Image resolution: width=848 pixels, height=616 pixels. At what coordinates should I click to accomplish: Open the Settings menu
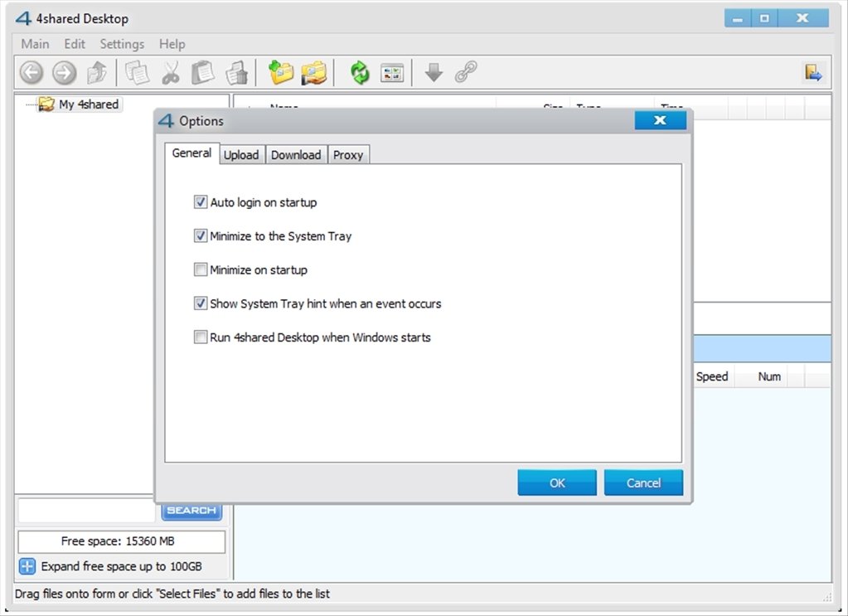tap(122, 44)
